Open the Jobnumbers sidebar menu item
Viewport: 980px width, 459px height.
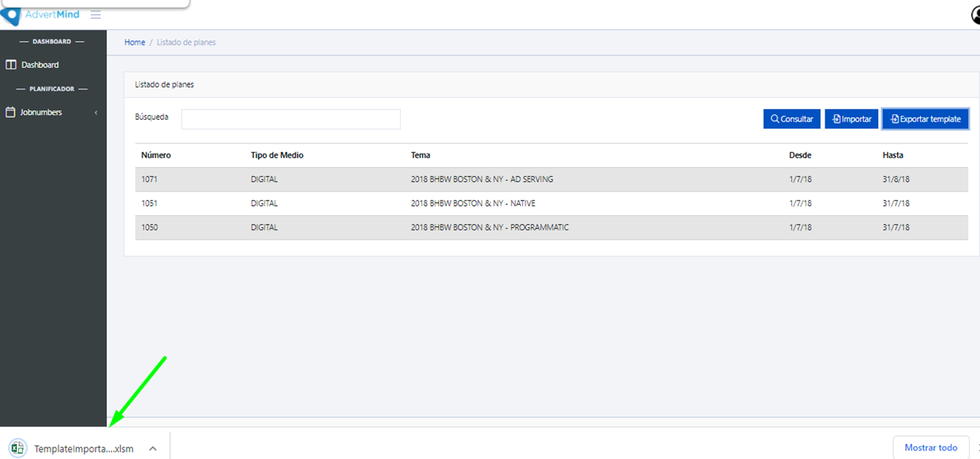click(41, 112)
